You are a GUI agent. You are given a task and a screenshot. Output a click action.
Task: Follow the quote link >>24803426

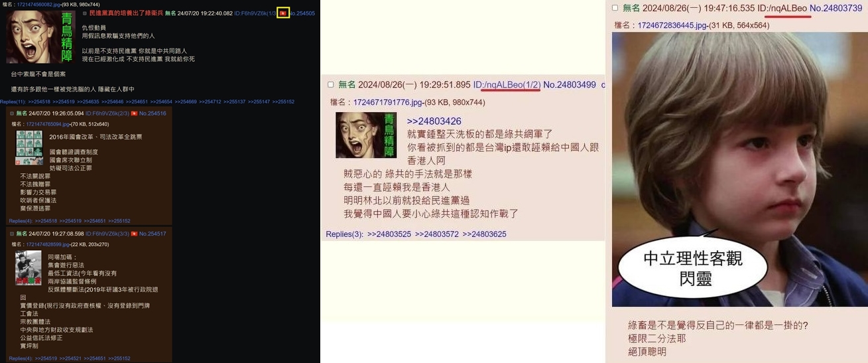[x=434, y=121]
